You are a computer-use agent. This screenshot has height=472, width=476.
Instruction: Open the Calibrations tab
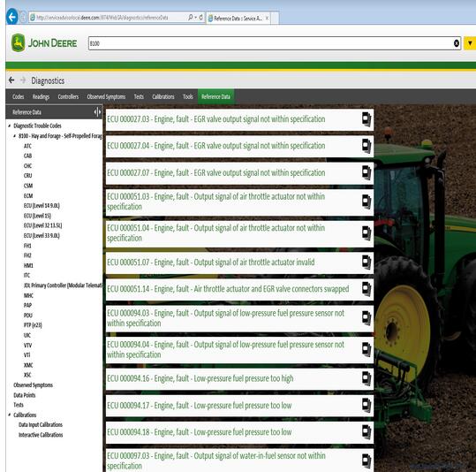[x=163, y=96]
